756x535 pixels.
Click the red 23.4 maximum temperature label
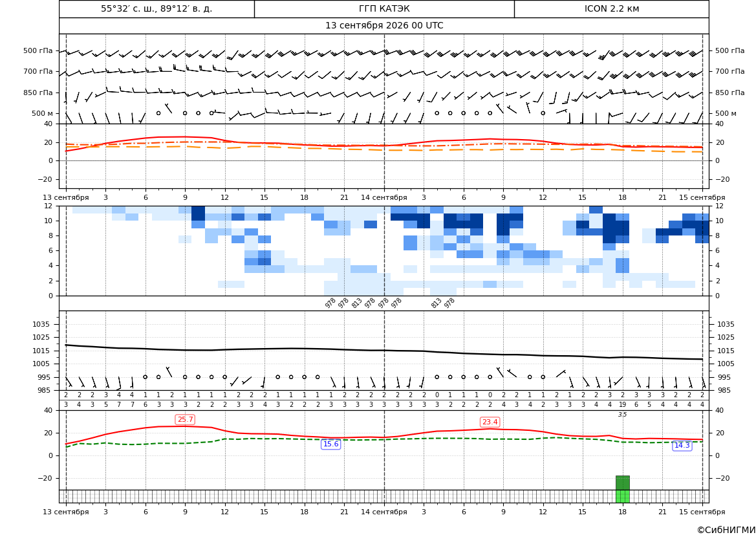point(490,422)
